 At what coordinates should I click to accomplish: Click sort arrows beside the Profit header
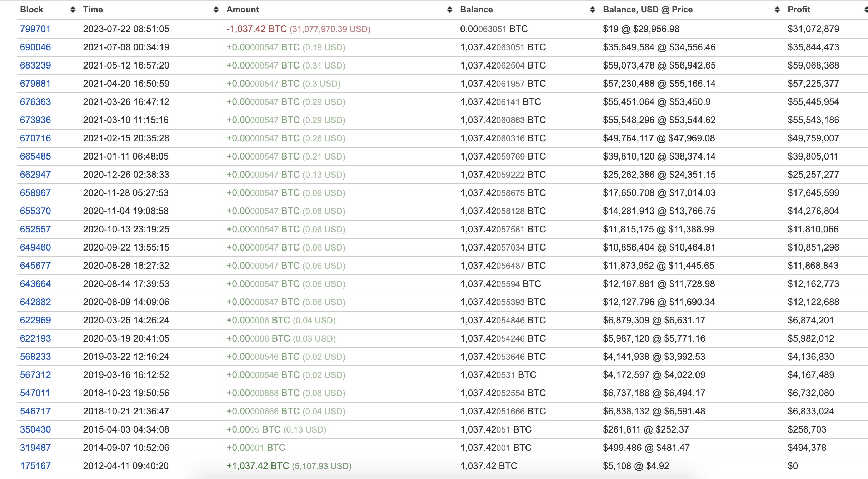pos(866,10)
